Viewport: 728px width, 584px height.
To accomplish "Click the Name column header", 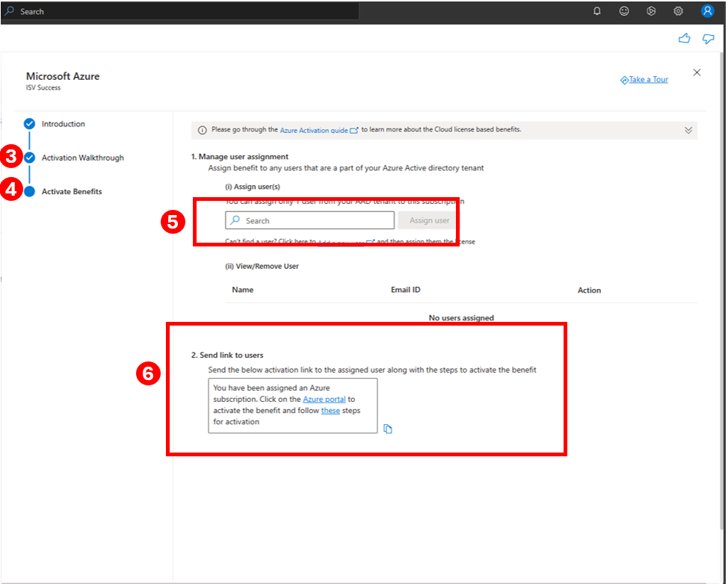I will [242, 290].
